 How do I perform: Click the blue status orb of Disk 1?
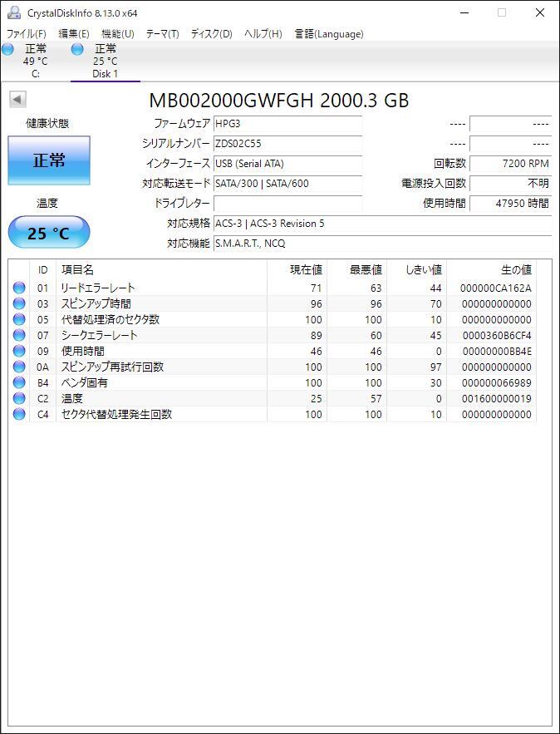(x=77, y=49)
